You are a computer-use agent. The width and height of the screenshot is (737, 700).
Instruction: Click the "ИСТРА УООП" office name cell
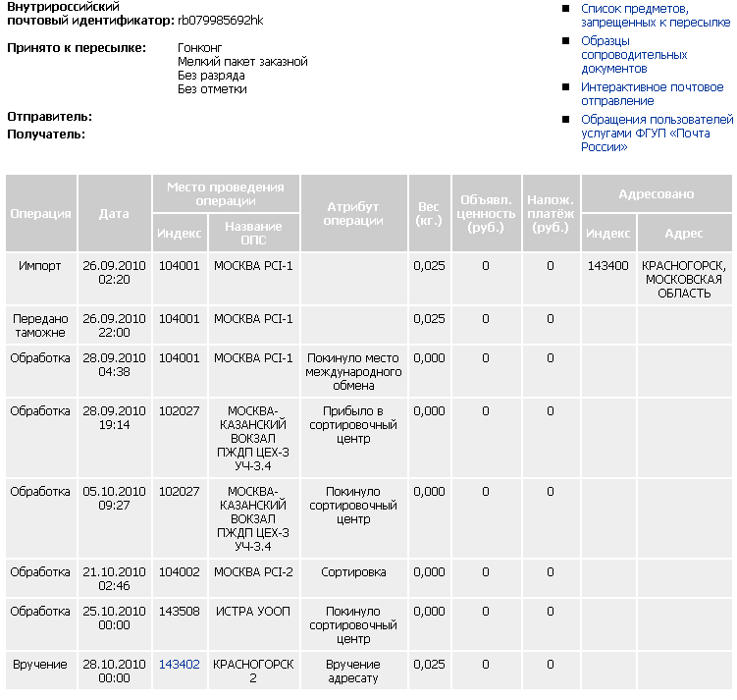click(253, 612)
